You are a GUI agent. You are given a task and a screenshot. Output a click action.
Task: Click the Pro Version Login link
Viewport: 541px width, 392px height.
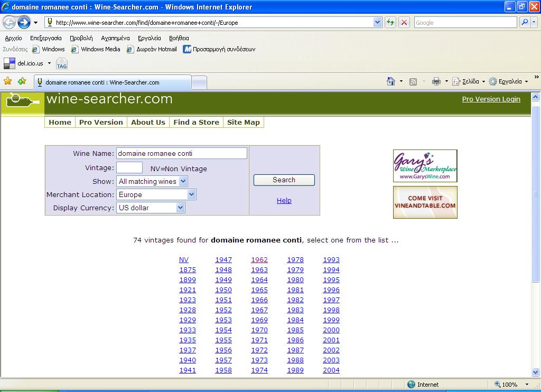point(491,99)
